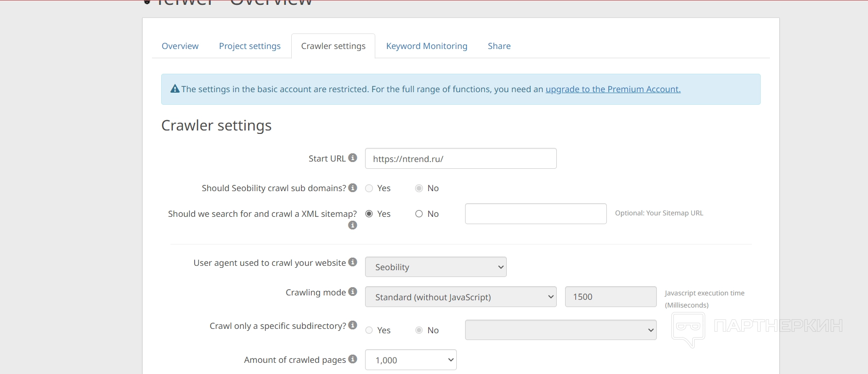Go to the Share tab
This screenshot has height=374, width=868.
click(x=499, y=46)
